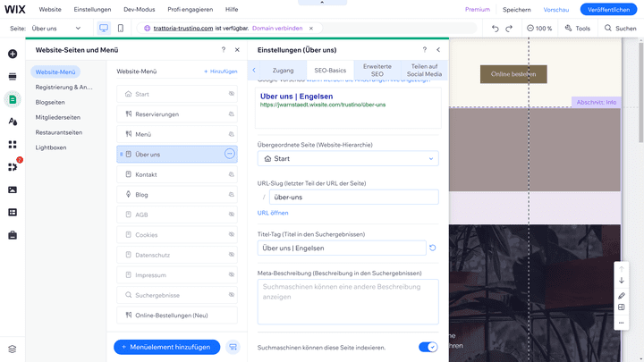Toggle search engine indexing switch
The width and height of the screenshot is (644, 362).
428,347
